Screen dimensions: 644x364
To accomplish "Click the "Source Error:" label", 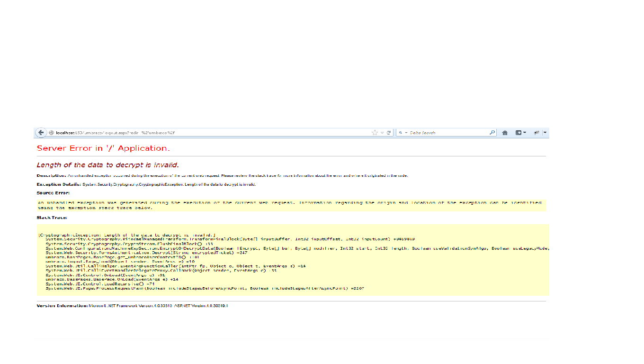I will click(53, 193).
